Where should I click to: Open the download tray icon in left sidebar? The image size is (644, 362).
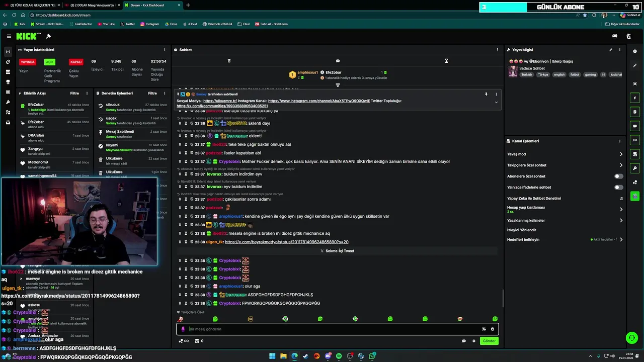pyautogui.click(x=8, y=122)
